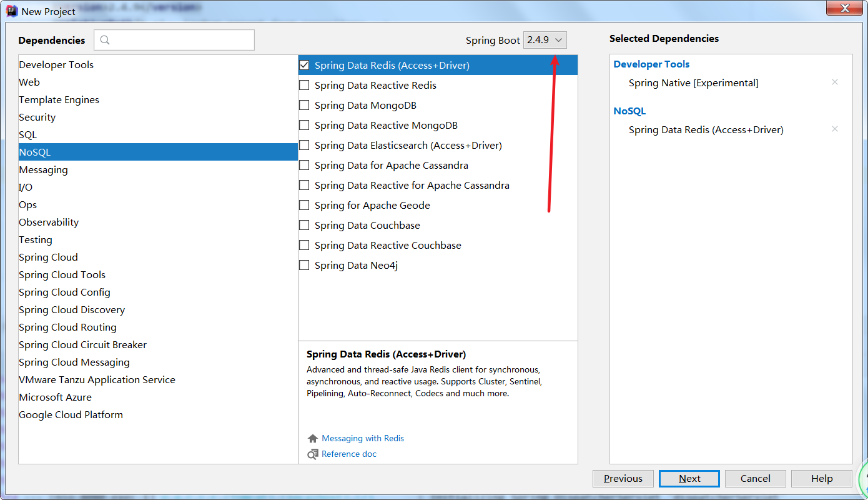Viewport: 868px width, 500px height.
Task: Select Spring Data for Apache Cassandra checkbox
Action: tap(304, 165)
